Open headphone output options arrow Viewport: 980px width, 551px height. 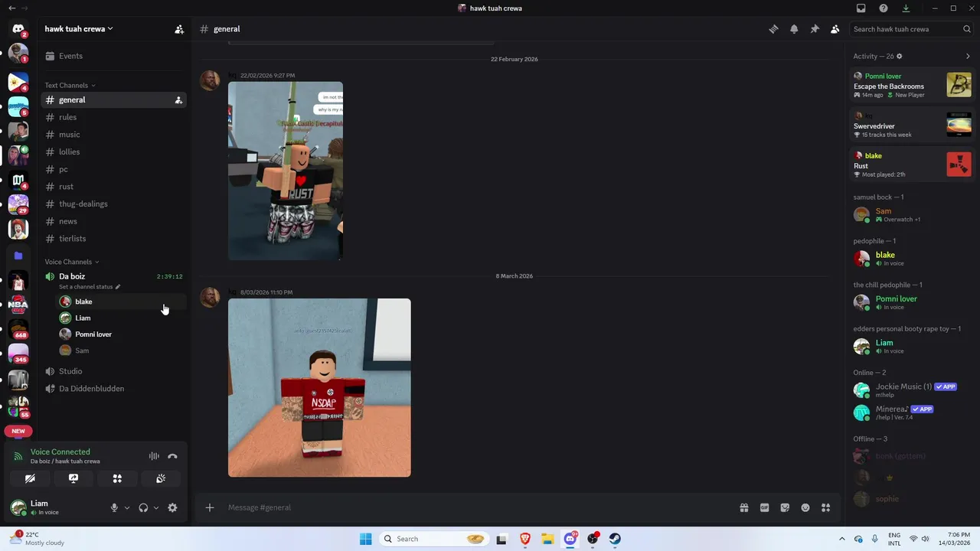pyautogui.click(x=156, y=507)
